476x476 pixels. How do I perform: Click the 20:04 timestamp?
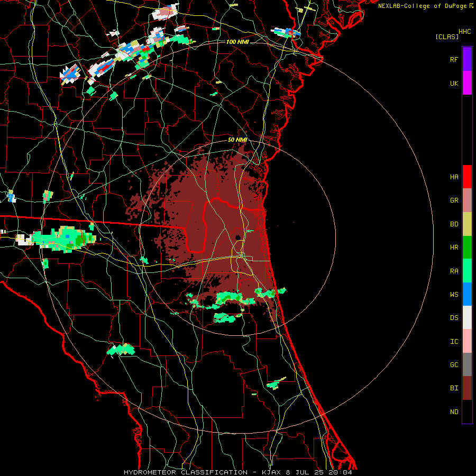(340, 472)
